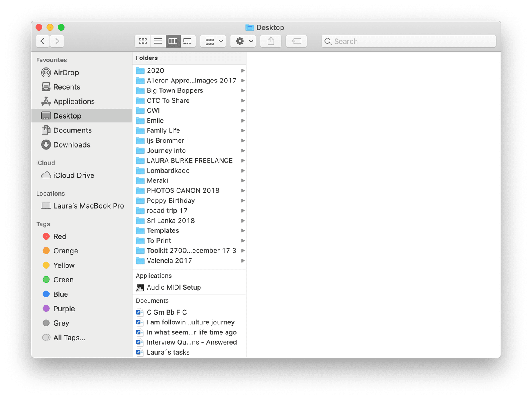
Task: Click the Edit Tags button in the toolbar
Action: click(x=296, y=41)
